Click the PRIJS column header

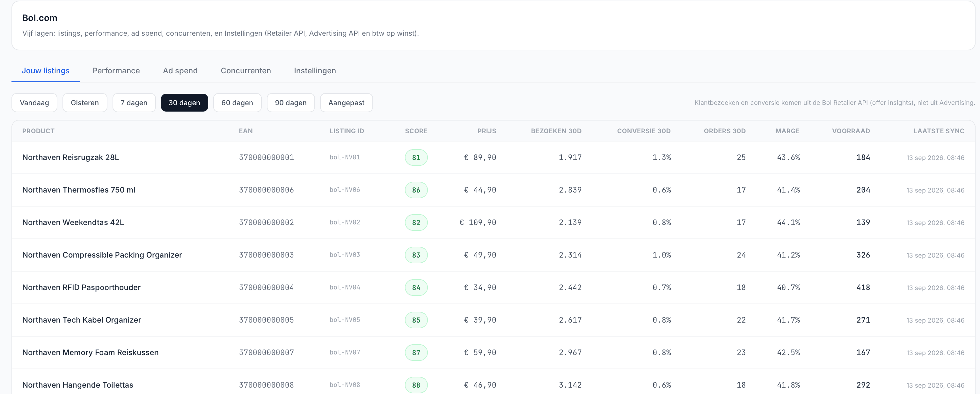486,131
